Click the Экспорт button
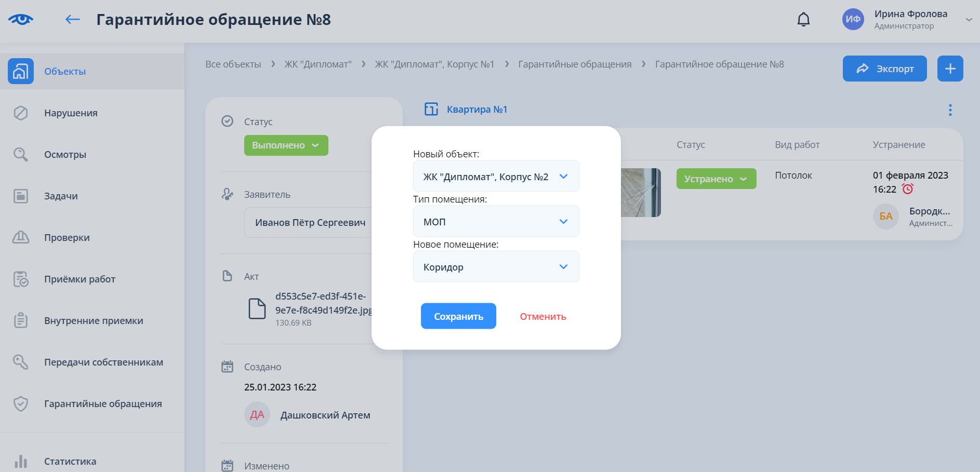The image size is (980, 472). (x=884, y=69)
